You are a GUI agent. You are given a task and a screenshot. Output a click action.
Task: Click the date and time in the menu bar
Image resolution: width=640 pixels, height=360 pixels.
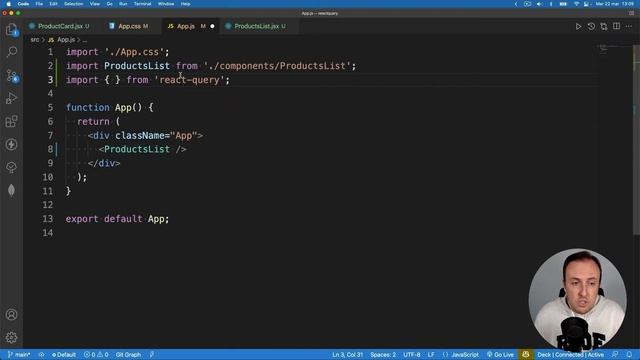(x=615, y=4)
